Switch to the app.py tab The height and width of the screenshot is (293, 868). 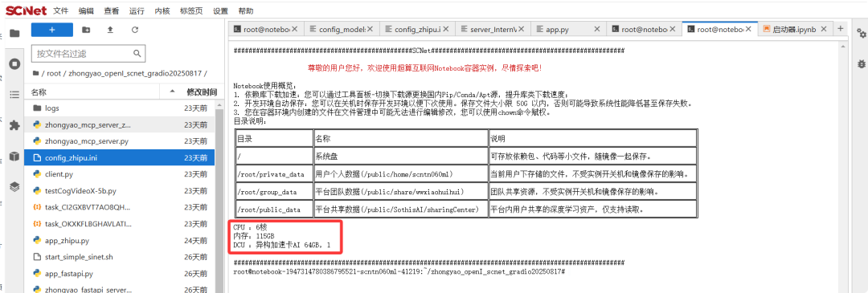click(568, 29)
